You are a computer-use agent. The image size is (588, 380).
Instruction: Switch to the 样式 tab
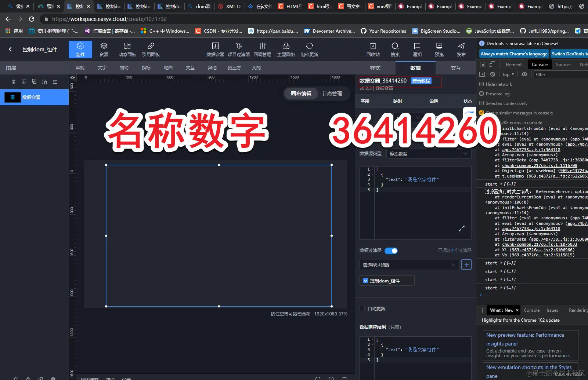coord(375,68)
